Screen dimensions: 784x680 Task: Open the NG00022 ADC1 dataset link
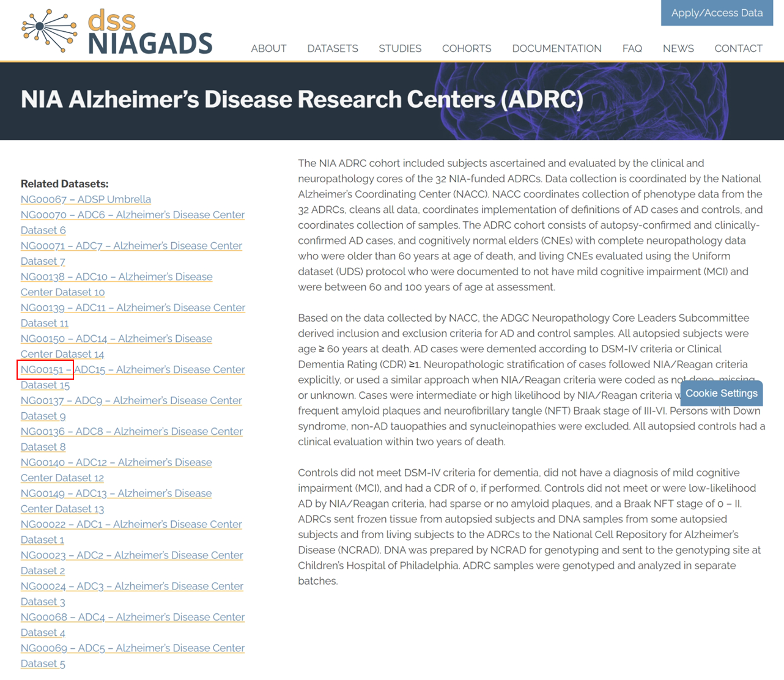tap(131, 525)
